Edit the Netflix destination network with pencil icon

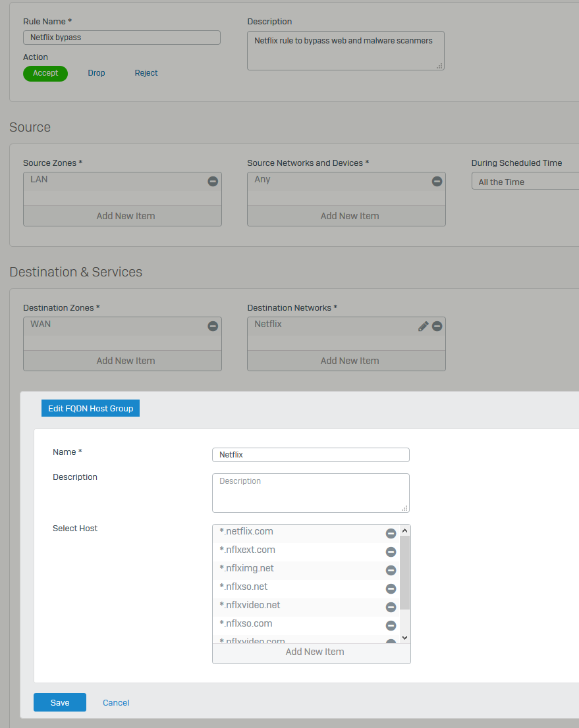pos(424,326)
